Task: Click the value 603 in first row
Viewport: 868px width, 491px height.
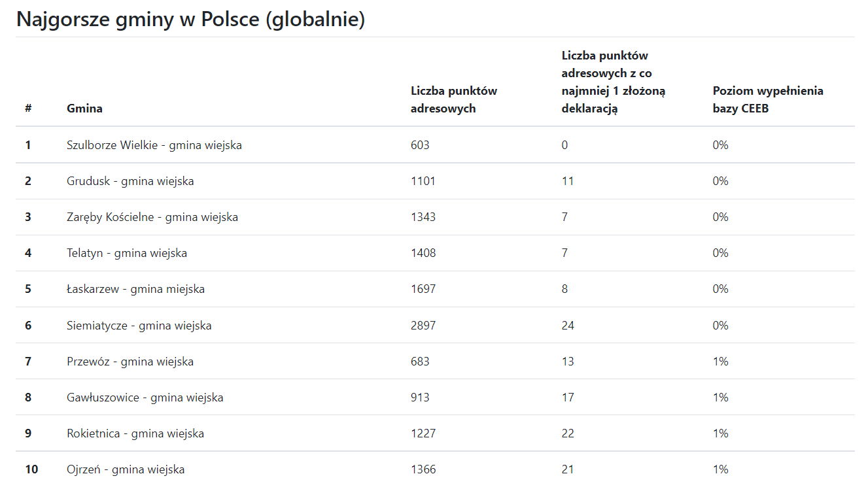Action: tap(420, 145)
